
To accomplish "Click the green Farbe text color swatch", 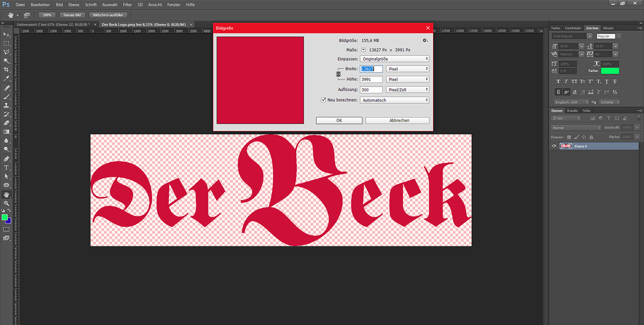I will pos(610,71).
